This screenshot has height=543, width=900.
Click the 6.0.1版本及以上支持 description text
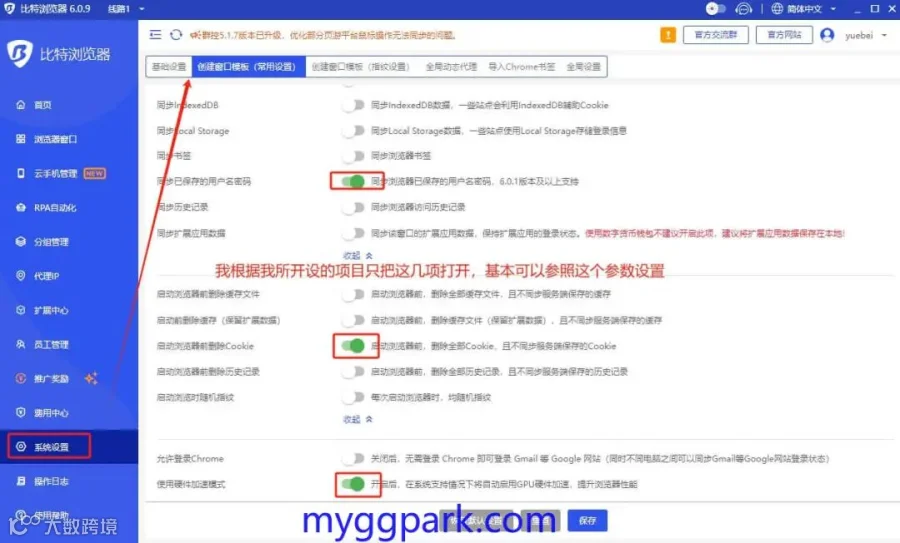pyautogui.click(x=539, y=181)
